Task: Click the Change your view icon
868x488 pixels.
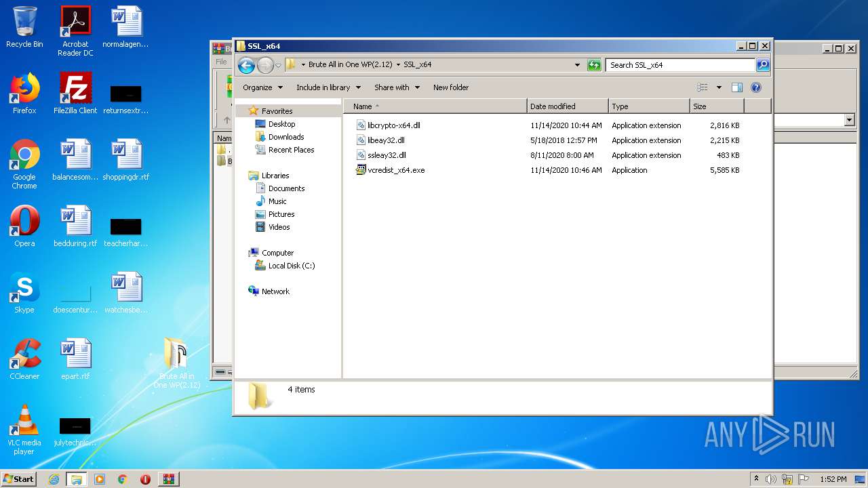Action: click(703, 87)
